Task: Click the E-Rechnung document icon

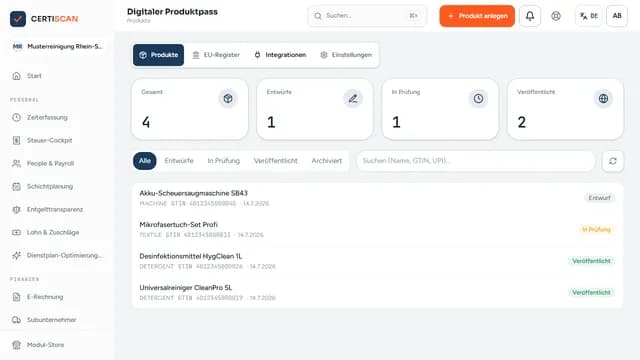Action: click(x=16, y=297)
